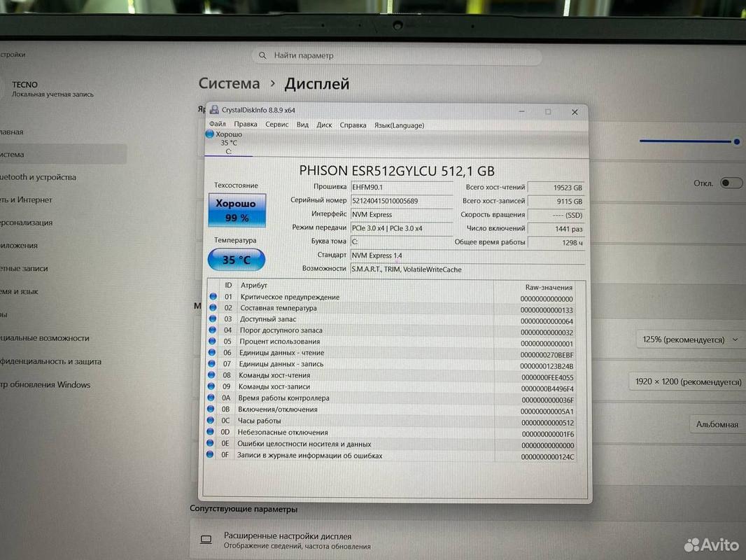The width and height of the screenshot is (746, 560).
Task: Open Приложения in Settings sidebar
Action: (19, 246)
